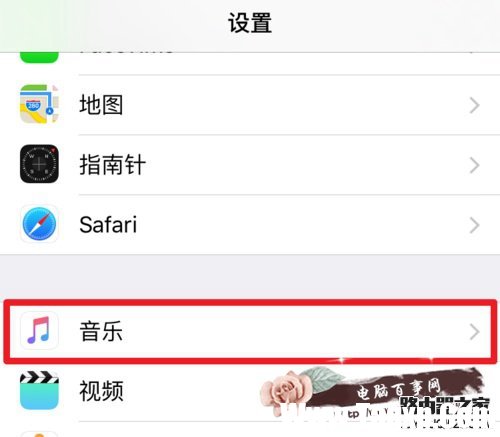
Task: Tap the partially hidden green icon at top
Action: pyautogui.click(x=39, y=57)
